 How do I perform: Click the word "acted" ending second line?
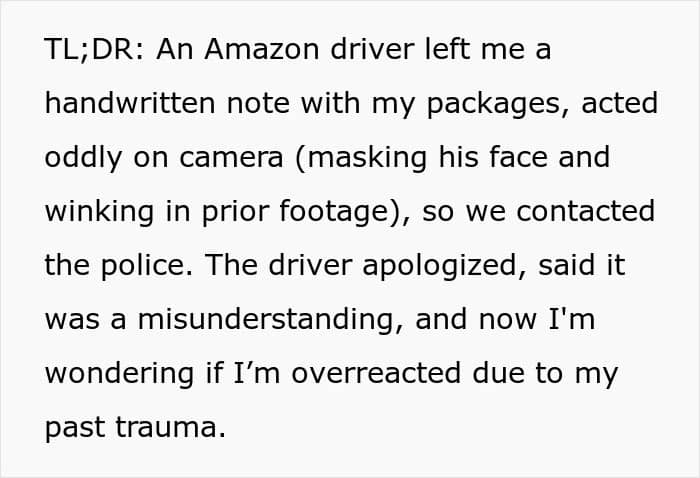(x=617, y=104)
